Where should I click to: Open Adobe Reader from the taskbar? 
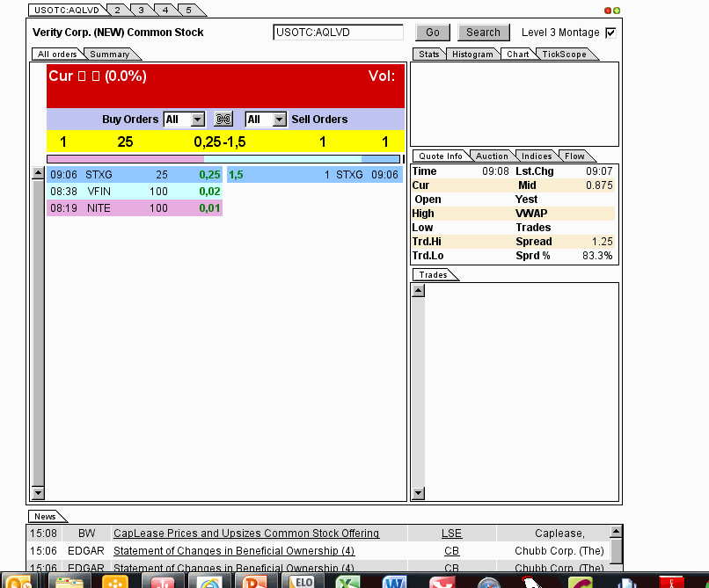point(672,582)
